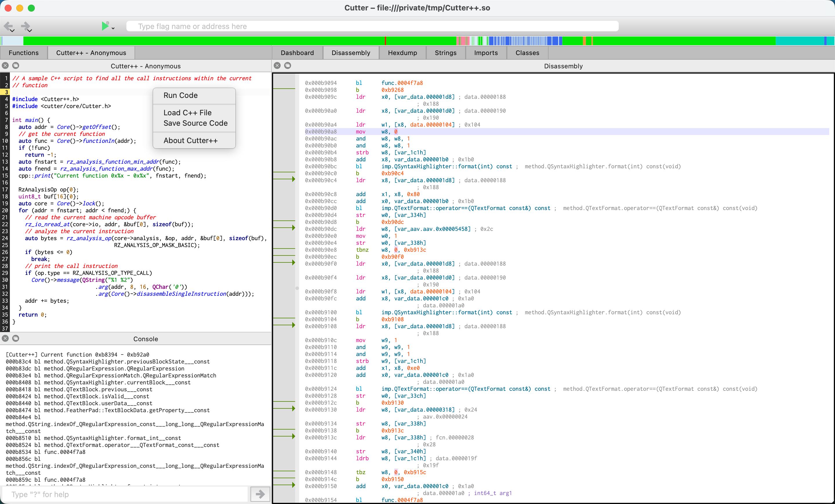835x504 pixels.
Task: Click the back navigation arrow
Action: (x=8, y=26)
